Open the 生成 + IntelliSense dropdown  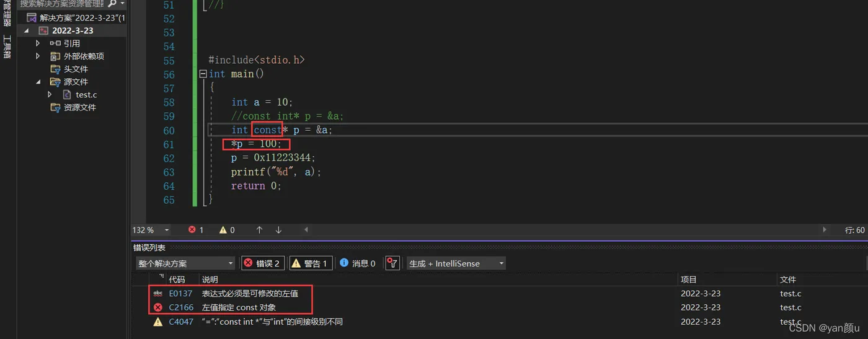tap(456, 263)
